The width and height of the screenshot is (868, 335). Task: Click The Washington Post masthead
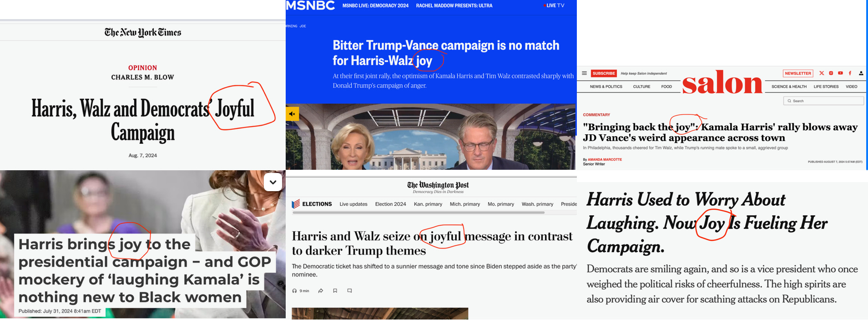pos(438,185)
